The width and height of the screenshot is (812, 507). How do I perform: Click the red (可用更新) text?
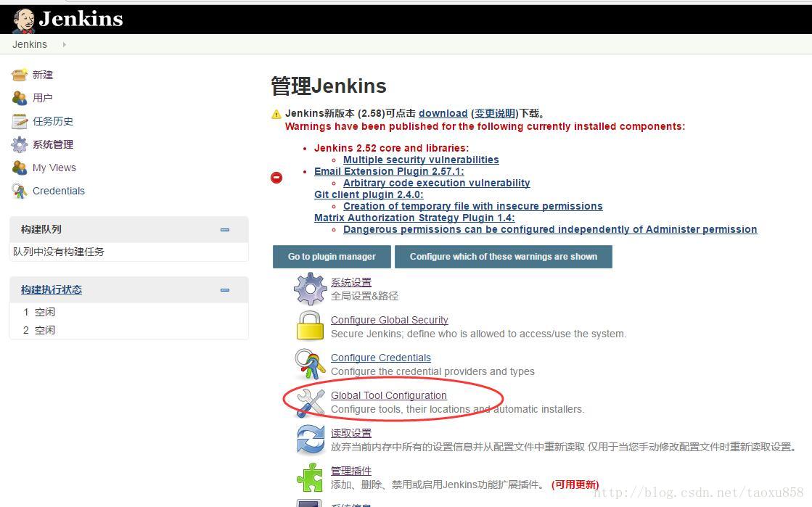click(x=575, y=485)
